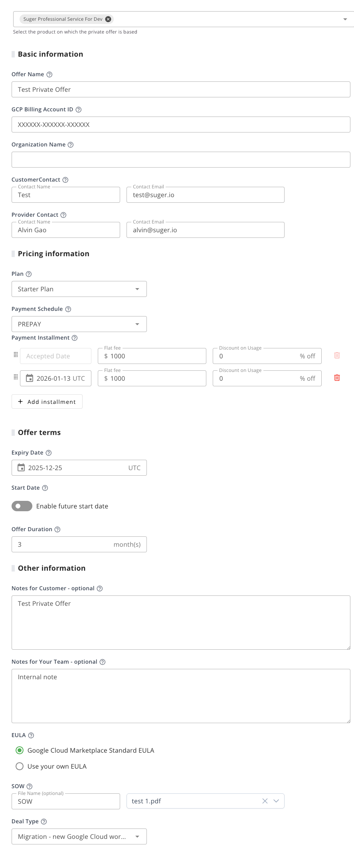
Task: Click the Organization Name input field
Action: (181, 160)
